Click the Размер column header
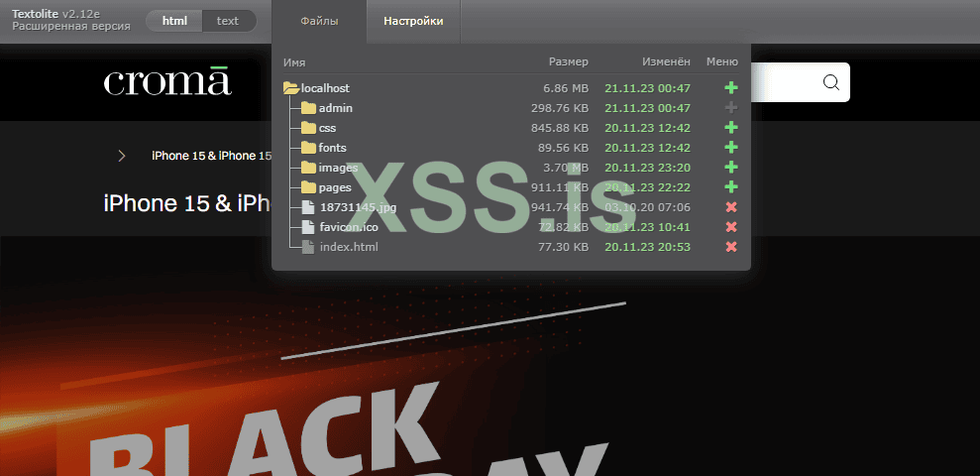The width and height of the screenshot is (980, 476). pos(569,61)
